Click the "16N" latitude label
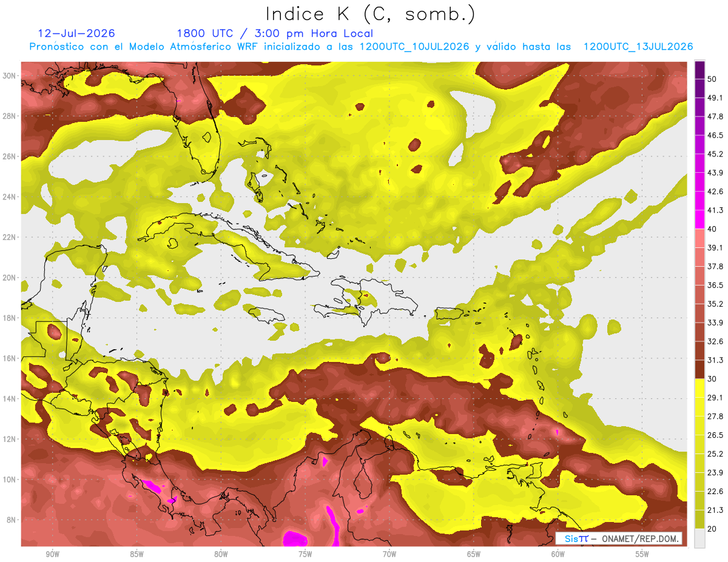Viewport: 728px width, 562px height. (9, 358)
